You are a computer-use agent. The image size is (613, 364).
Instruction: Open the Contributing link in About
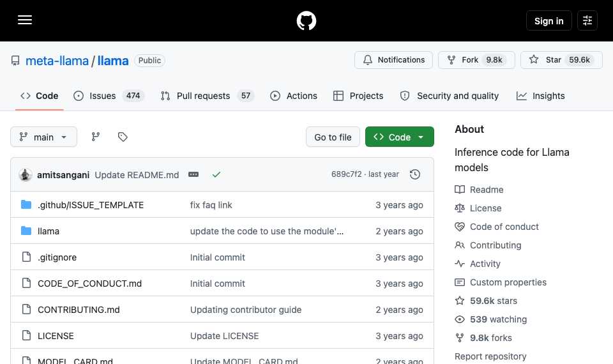tap(488, 245)
